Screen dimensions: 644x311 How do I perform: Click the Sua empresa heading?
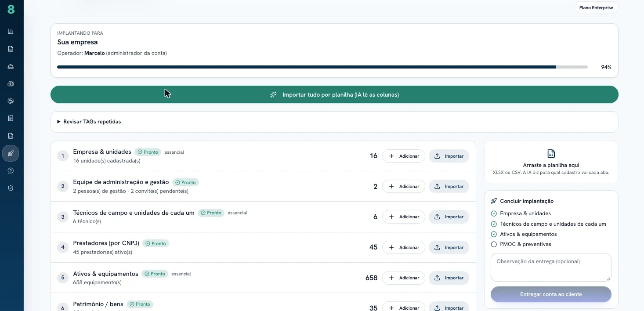(x=77, y=42)
